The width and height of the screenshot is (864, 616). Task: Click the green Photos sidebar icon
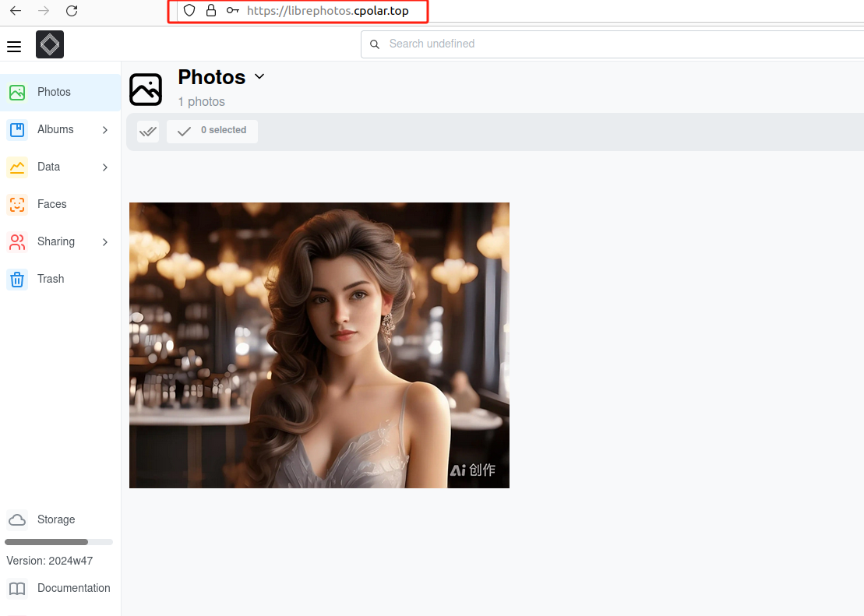click(17, 93)
